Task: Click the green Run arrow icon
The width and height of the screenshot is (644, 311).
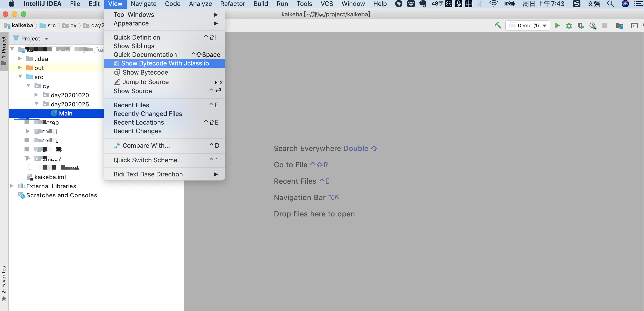Action: coord(557,25)
